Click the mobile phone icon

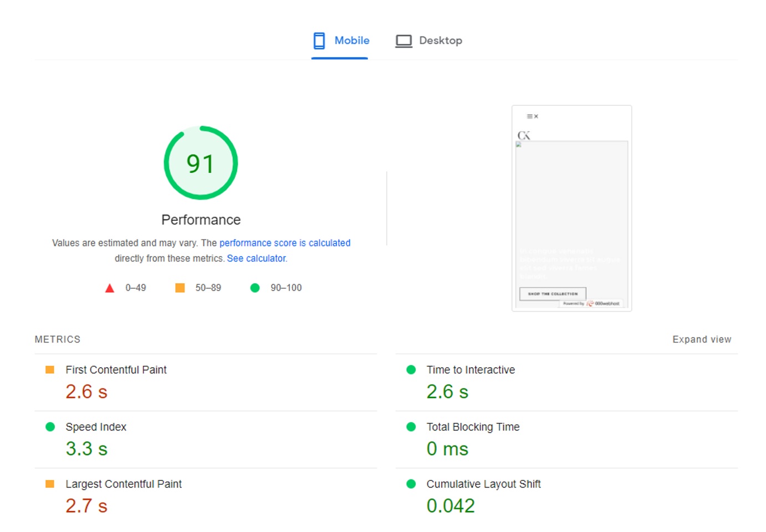319,40
